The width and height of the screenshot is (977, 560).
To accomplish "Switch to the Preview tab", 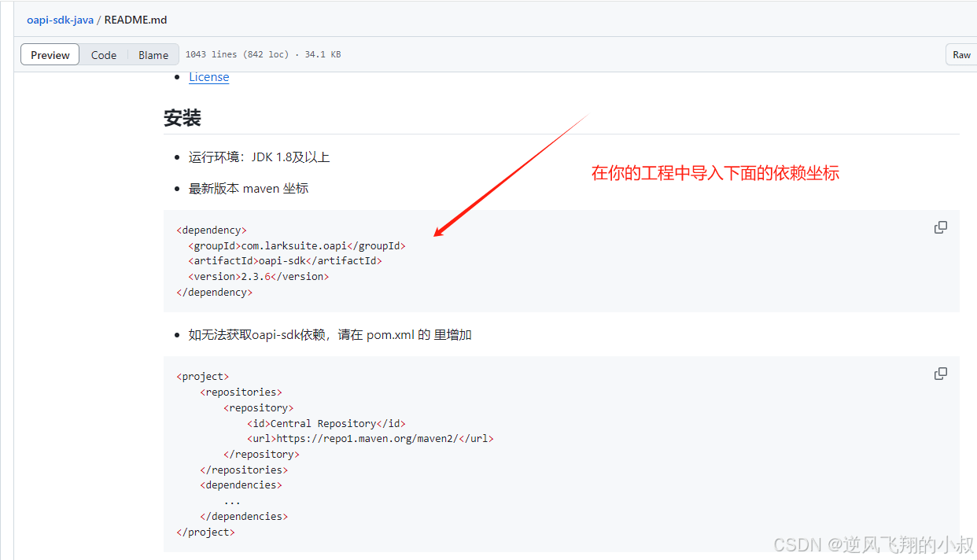I will [50, 55].
